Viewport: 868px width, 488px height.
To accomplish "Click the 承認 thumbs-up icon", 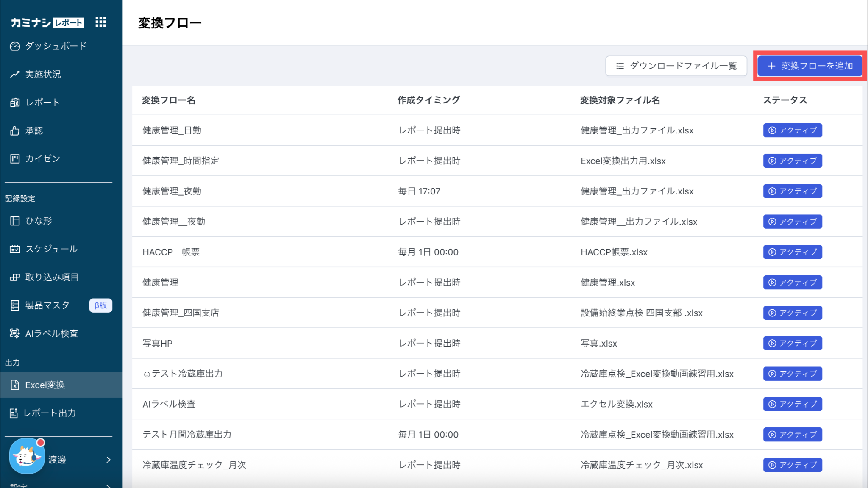I will (x=15, y=130).
